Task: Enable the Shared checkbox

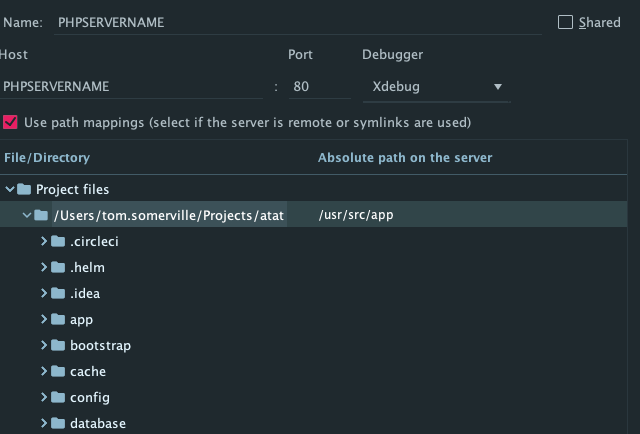Action: click(x=565, y=22)
